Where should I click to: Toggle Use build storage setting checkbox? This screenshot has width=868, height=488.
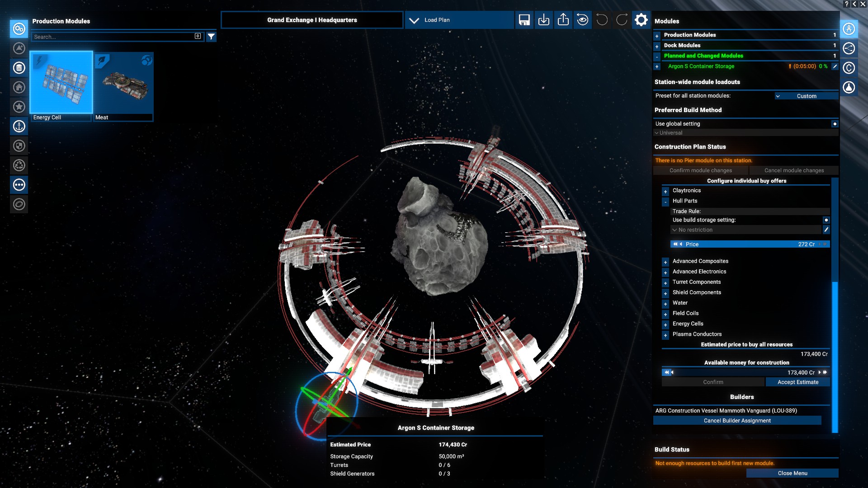(x=826, y=220)
